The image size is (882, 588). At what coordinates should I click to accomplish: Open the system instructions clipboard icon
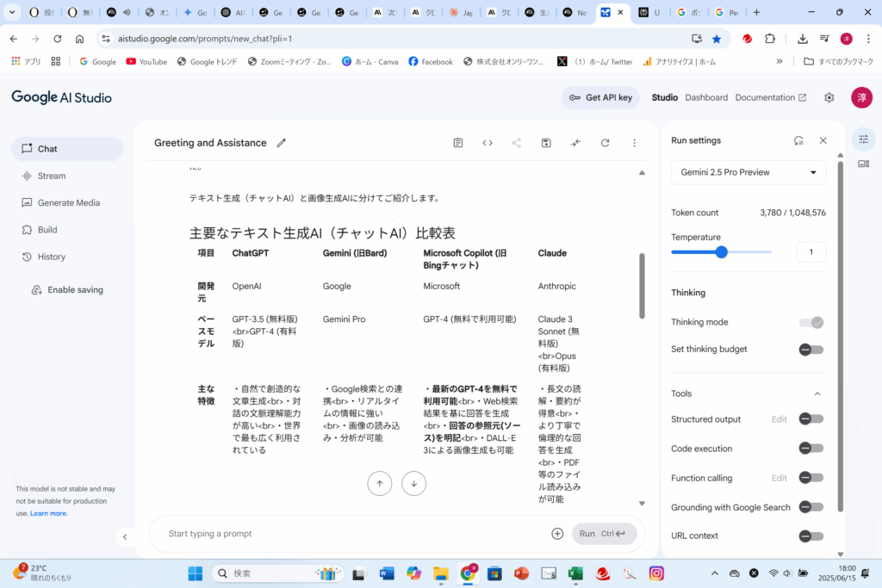pos(458,143)
